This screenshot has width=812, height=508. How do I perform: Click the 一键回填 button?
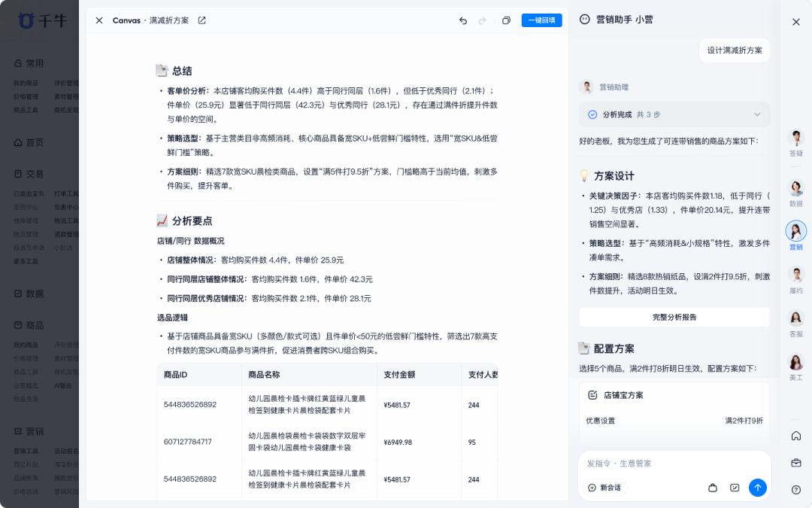tap(541, 20)
